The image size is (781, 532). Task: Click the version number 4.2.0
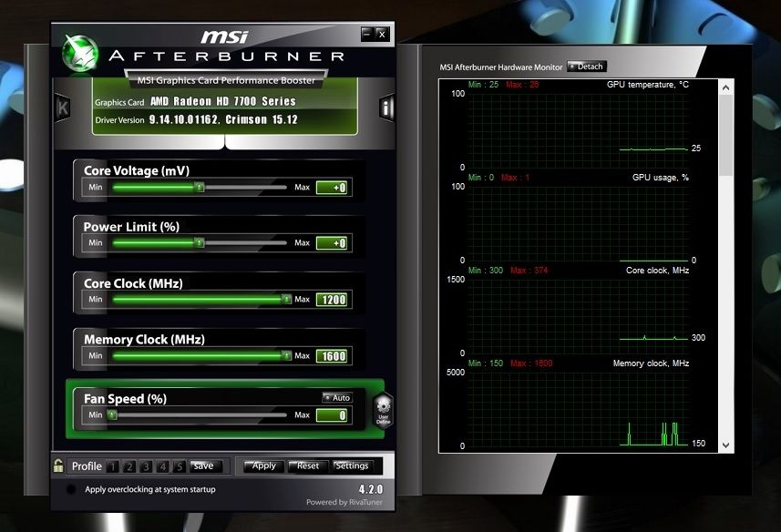pos(371,489)
